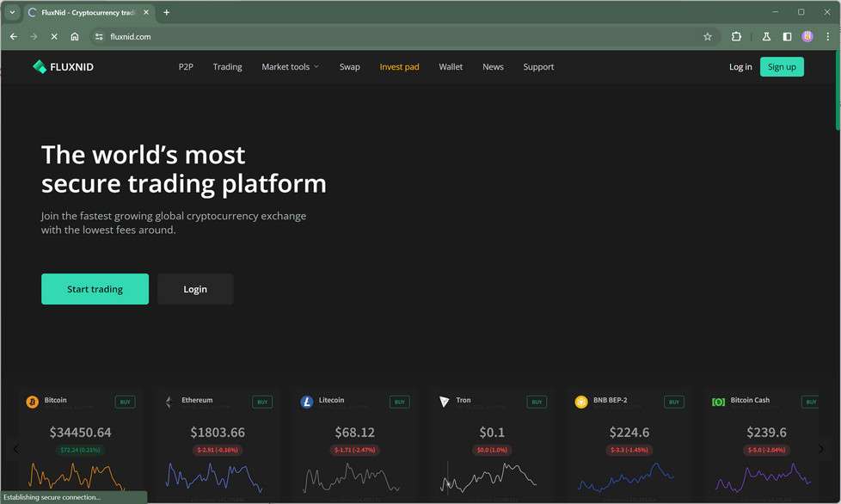Image resolution: width=841 pixels, height=504 pixels.
Task: Open the tab search dropdown
Action: point(12,12)
